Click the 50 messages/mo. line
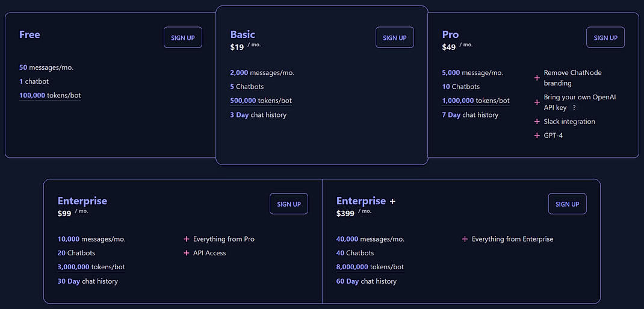 point(46,68)
